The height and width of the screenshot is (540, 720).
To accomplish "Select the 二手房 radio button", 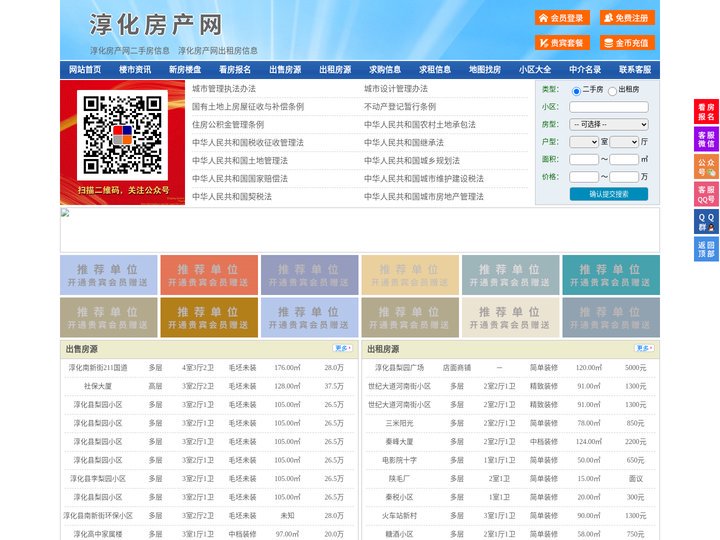I will pos(576,91).
